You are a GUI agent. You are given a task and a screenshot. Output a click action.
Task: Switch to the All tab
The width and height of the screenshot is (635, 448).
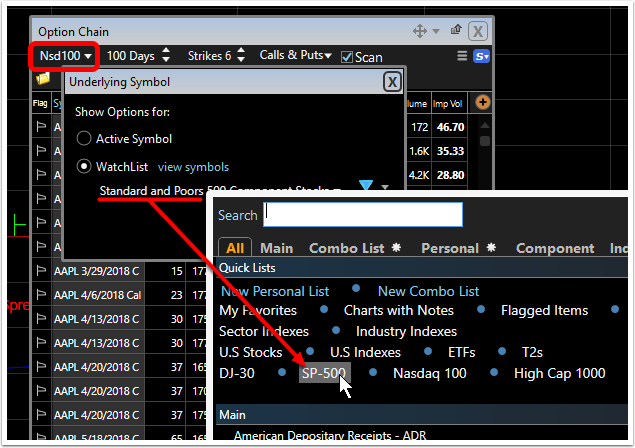[x=235, y=248]
